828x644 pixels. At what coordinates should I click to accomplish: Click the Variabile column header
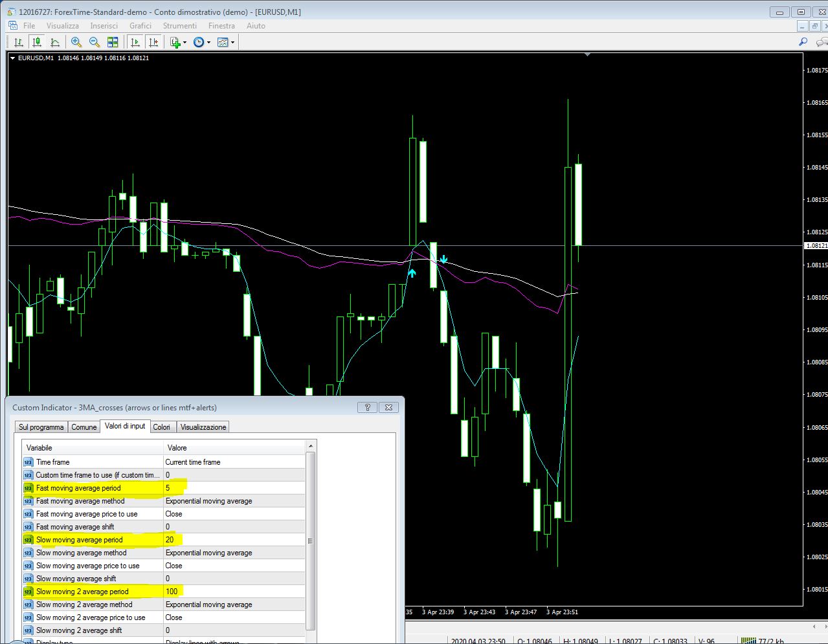coord(93,448)
